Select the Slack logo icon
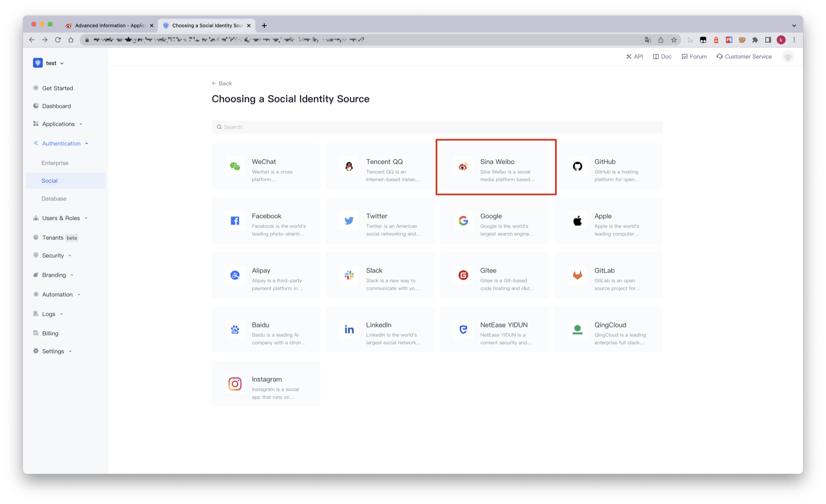The height and width of the screenshot is (504, 826). point(349,275)
